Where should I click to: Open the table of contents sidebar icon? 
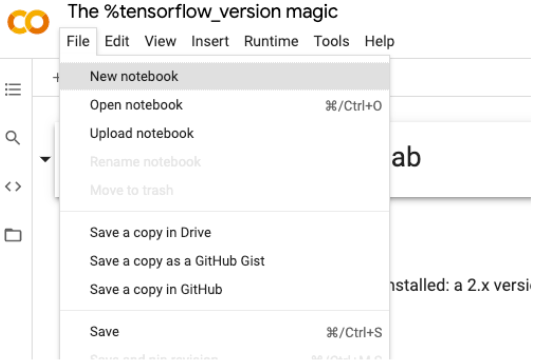(13, 89)
